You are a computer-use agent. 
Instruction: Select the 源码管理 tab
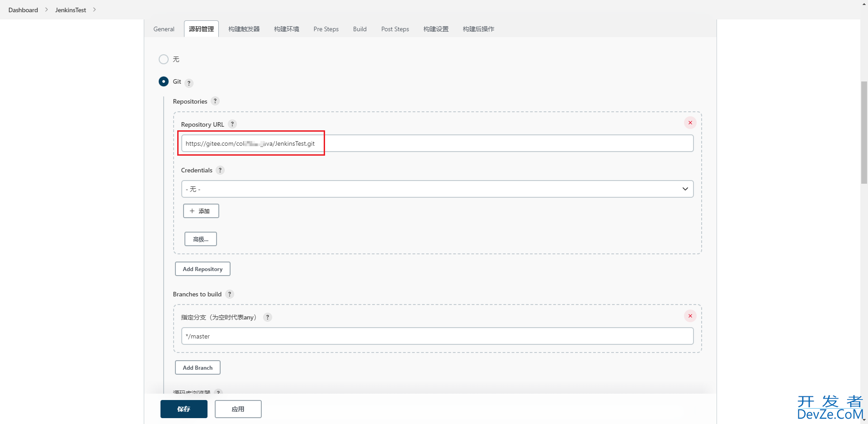(201, 29)
